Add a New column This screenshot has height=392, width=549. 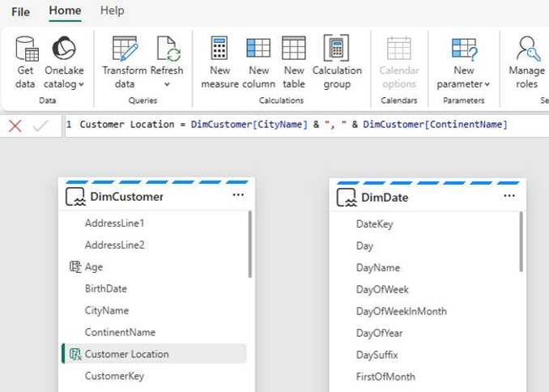[x=259, y=62]
